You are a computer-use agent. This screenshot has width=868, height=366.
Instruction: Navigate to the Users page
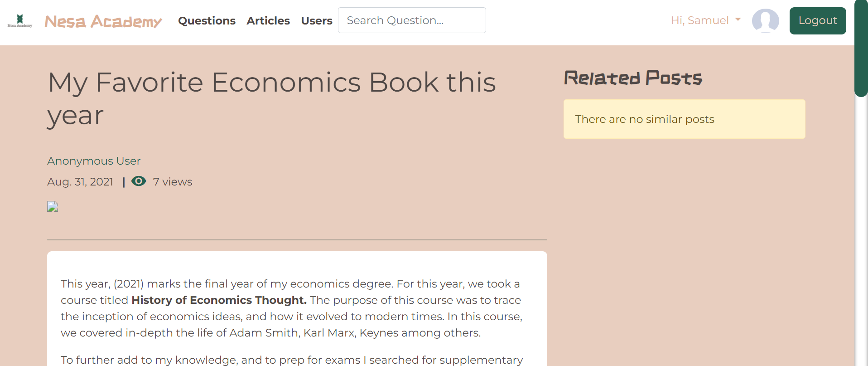[317, 21]
